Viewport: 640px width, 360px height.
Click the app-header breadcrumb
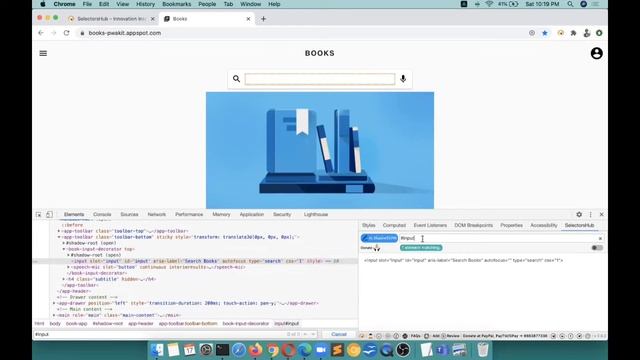[x=141, y=324]
